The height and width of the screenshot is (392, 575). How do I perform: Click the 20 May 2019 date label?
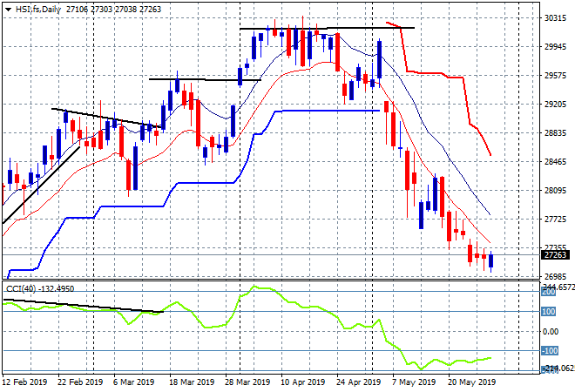point(471,382)
